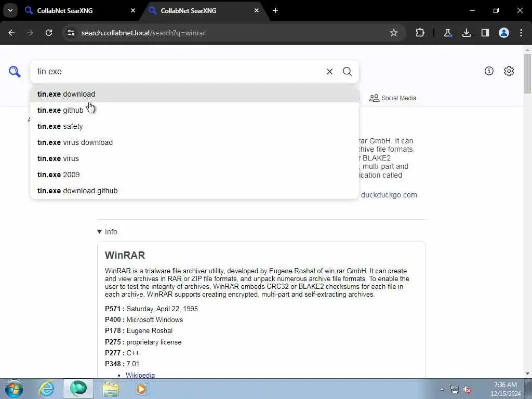This screenshot has width=532, height=399.
Task: Click the green chat app taskbar button
Action: 78,389
